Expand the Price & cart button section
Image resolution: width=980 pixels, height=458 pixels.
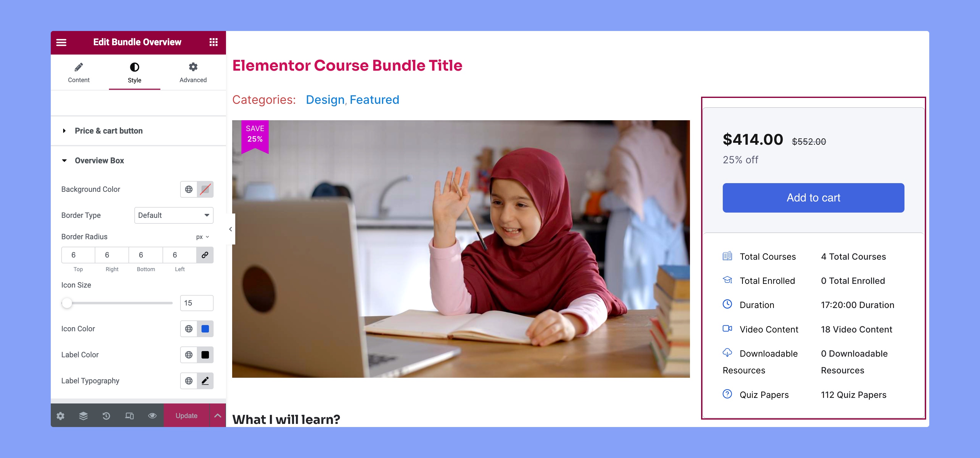tap(109, 130)
